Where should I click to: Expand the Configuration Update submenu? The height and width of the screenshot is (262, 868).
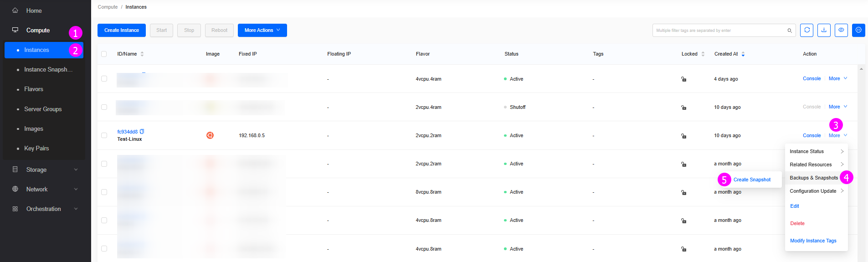click(816, 191)
